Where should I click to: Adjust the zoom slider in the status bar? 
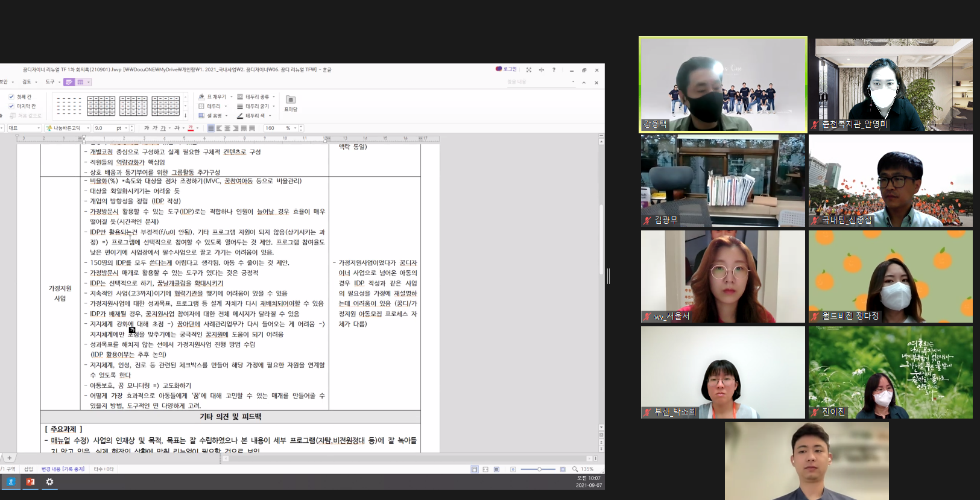[539, 469]
